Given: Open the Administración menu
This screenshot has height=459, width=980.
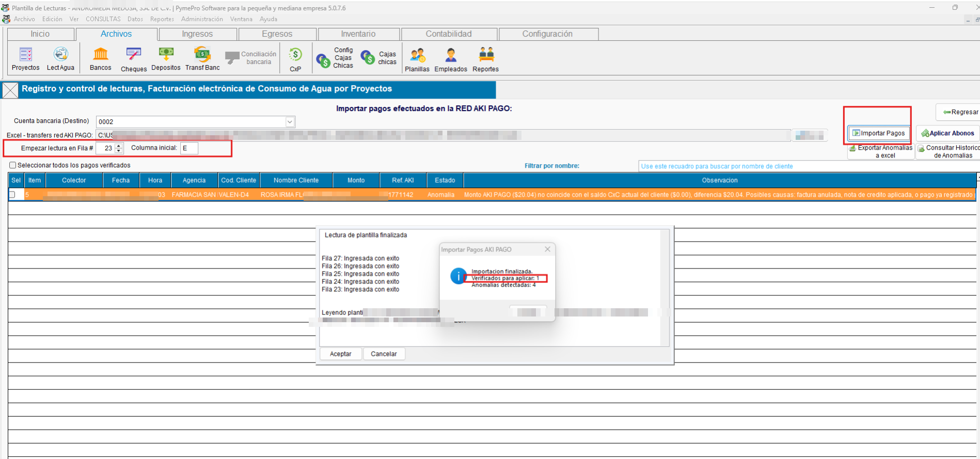Looking at the screenshot, I should pos(202,19).
